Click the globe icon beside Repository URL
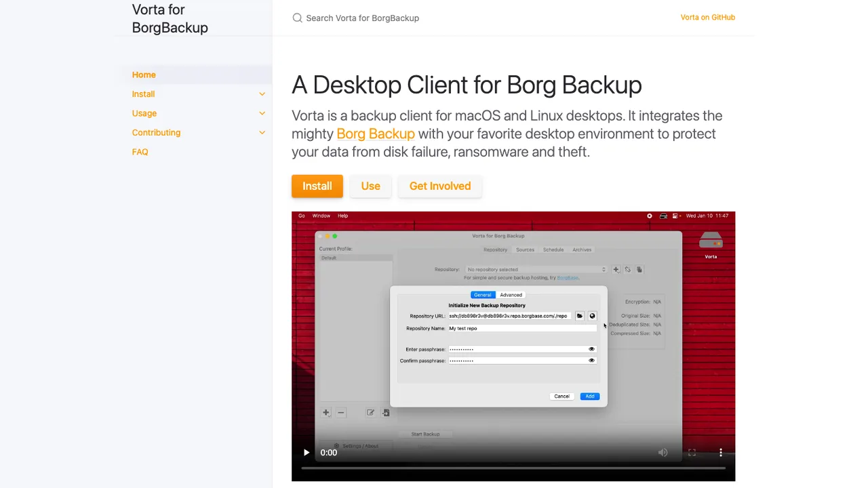868x488 pixels. tap(592, 317)
